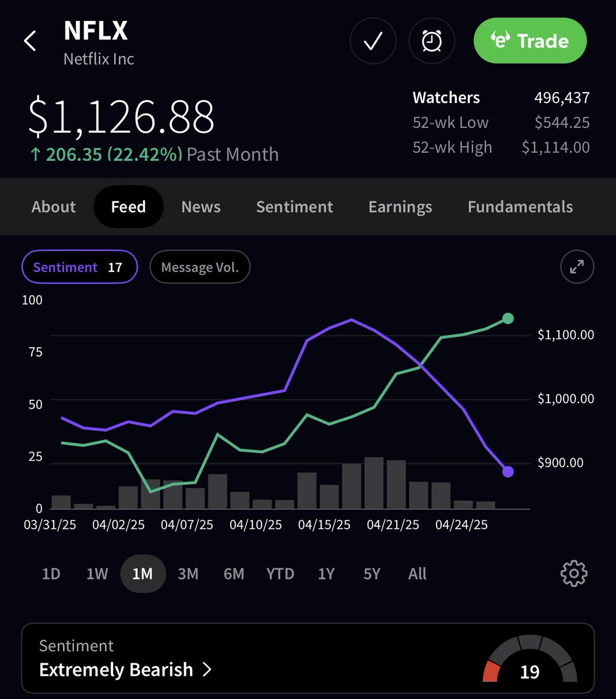This screenshot has height=699, width=616.
Task: Tap the Watchers count 496,437
Action: (x=562, y=98)
